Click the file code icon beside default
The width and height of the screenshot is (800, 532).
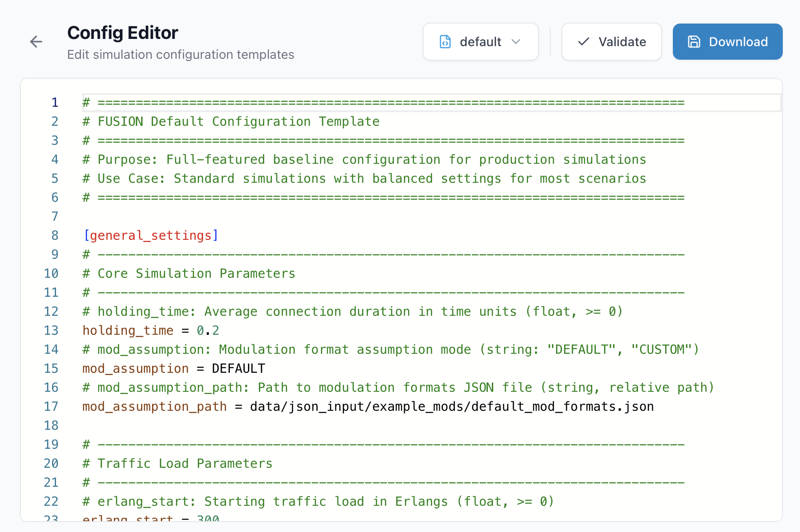pyautogui.click(x=445, y=42)
